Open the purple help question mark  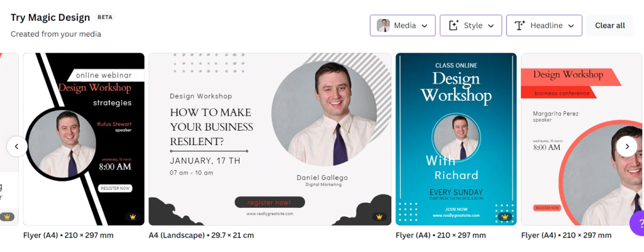(x=638, y=224)
